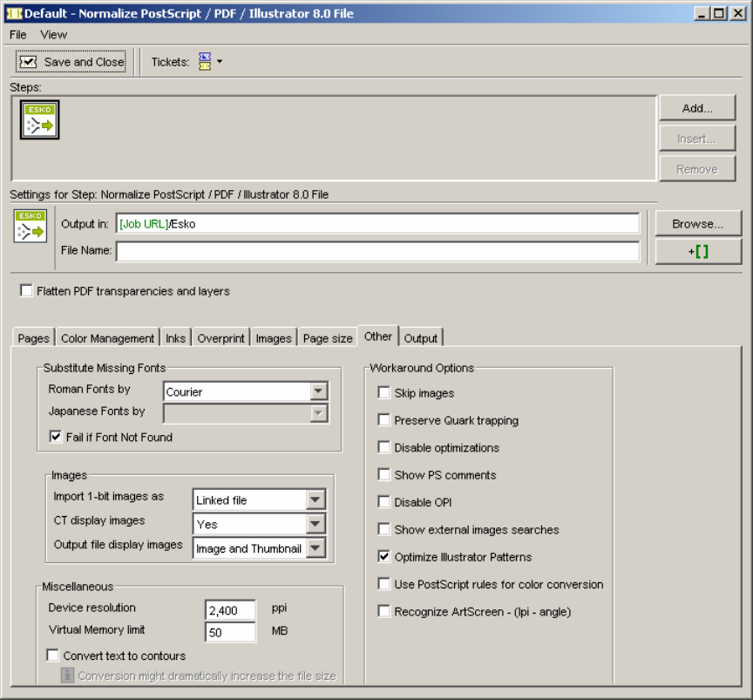Select the Images tab
Viewport: 753px width, 700px height.
(x=274, y=338)
